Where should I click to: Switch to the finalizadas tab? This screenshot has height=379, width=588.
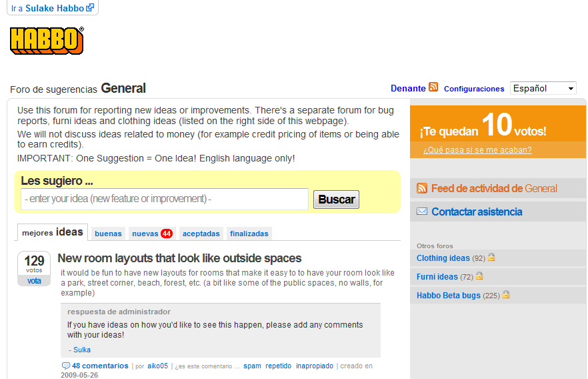(x=249, y=234)
